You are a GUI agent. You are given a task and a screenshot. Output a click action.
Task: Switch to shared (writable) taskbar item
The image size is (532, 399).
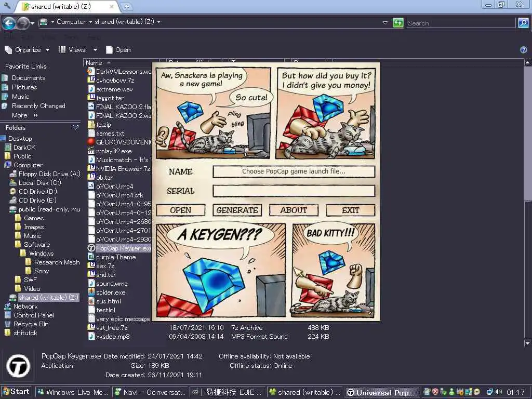pos(305,392)
